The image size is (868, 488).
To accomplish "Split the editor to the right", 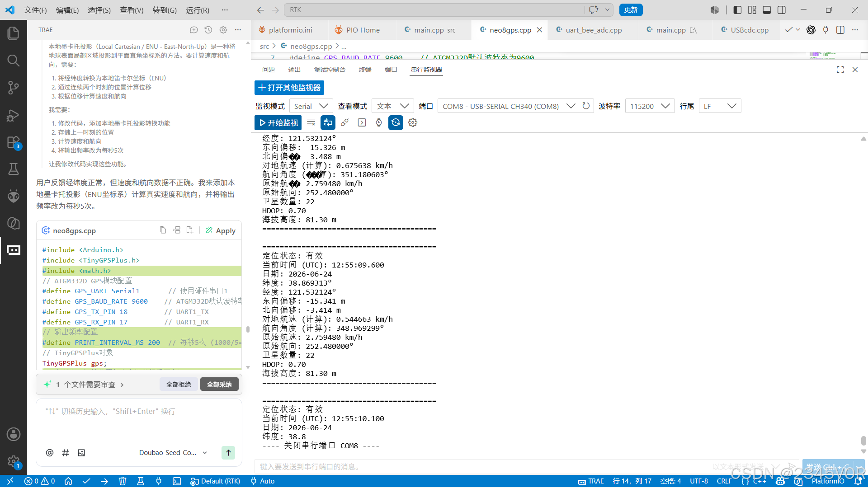I will [x=840, y=30].
